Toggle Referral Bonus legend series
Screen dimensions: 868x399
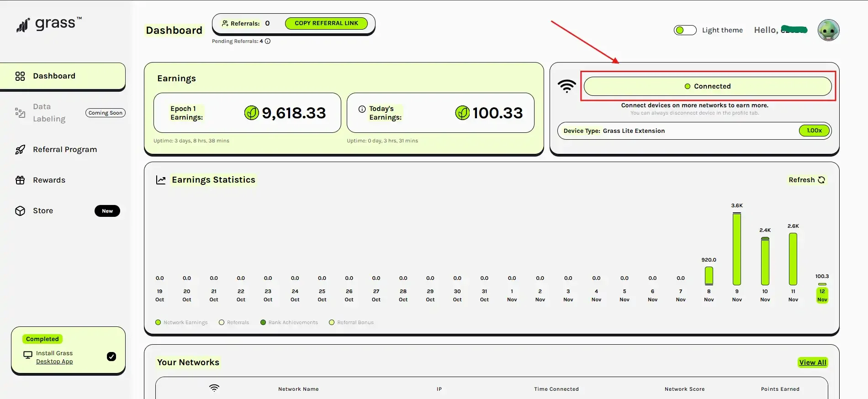pos(351,322)
